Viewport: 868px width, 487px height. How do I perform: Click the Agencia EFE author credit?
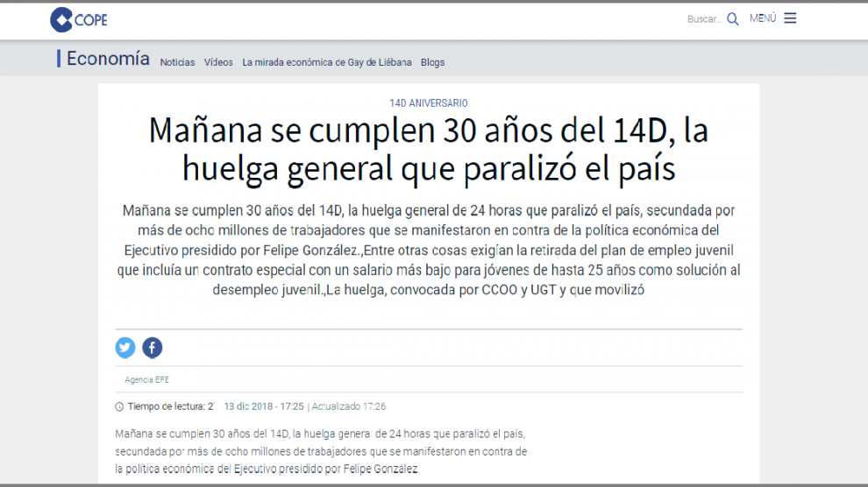(147, 379)
